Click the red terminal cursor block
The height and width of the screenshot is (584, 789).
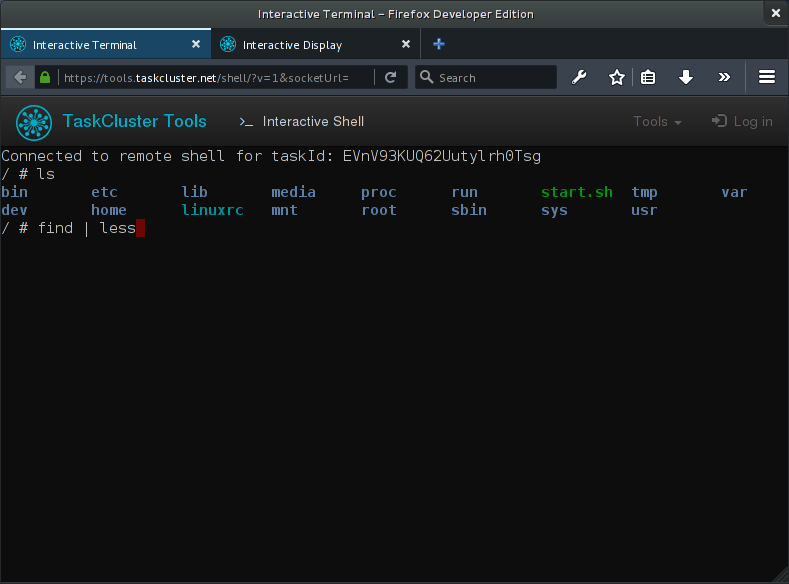point(140,228)
